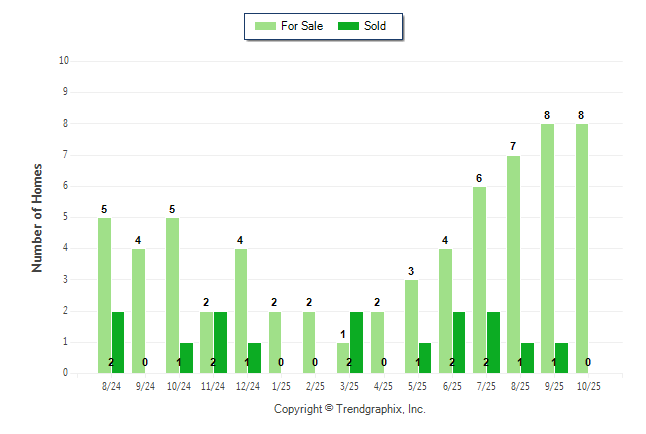Select the 6/25 For Sale bar
This screenshot has width=646, height=434.
[x=445, y=311]
